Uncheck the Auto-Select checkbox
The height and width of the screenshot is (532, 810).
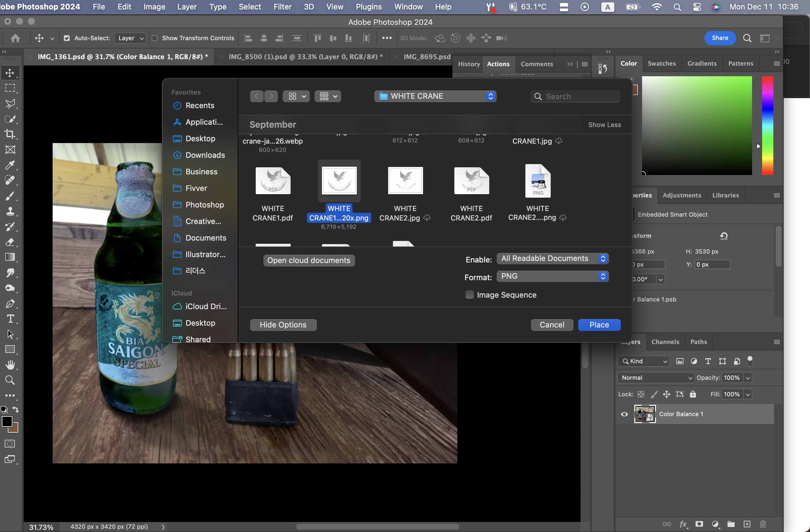tap(67, 38)
